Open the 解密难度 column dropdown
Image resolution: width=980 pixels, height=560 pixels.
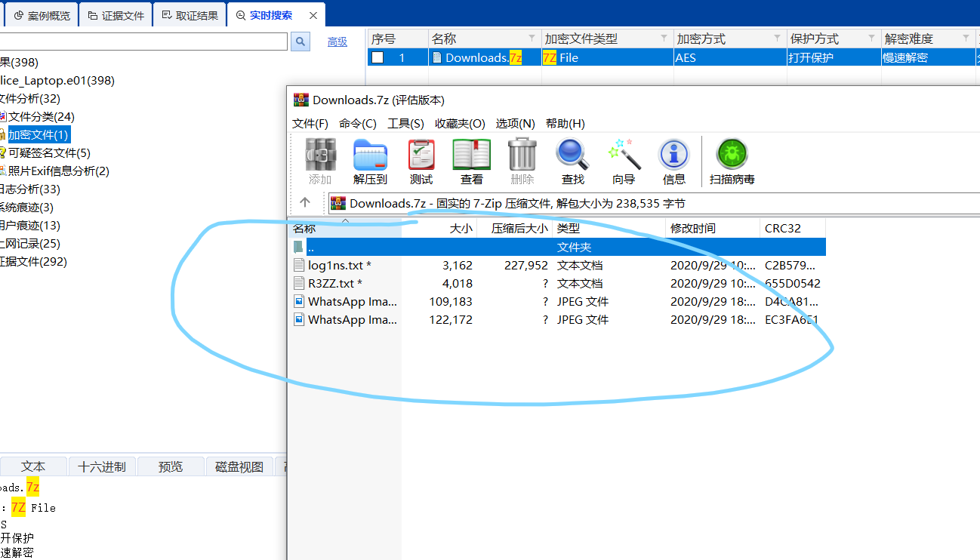click(967, 38)
